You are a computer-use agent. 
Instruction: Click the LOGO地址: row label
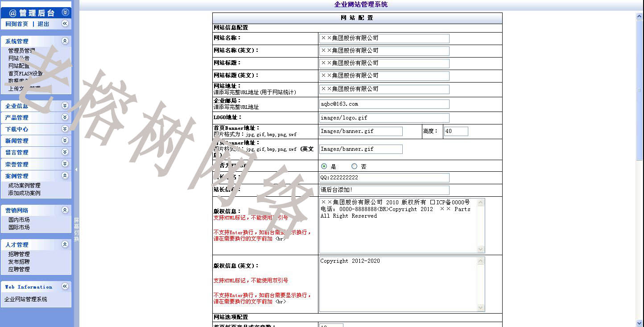tap(227, 117)
